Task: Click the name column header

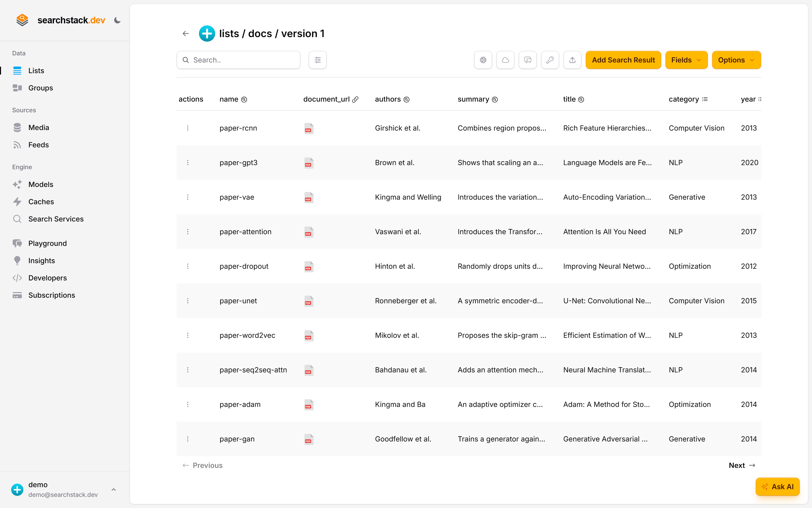Action: (233, 100)
